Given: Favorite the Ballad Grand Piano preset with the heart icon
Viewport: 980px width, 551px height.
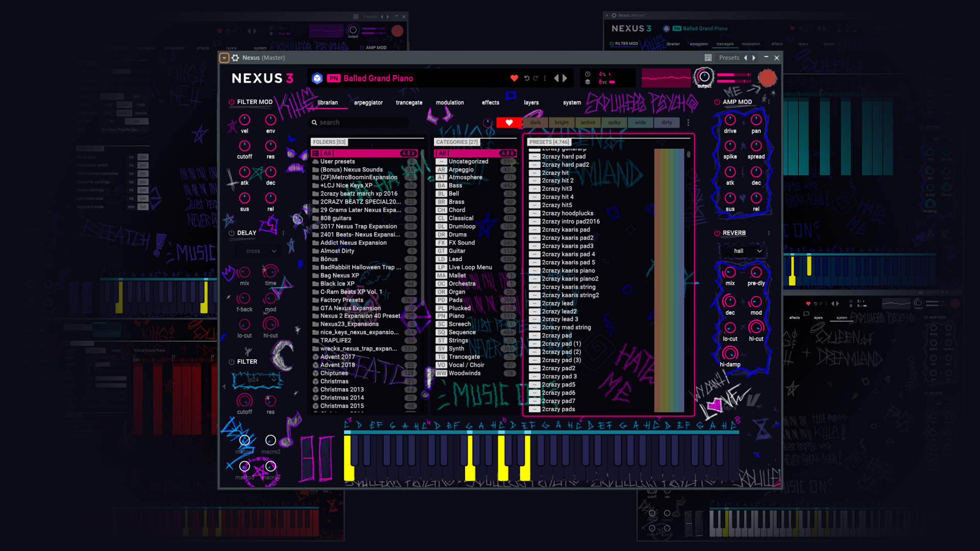Looking at the screenshot, I should 514,78.
